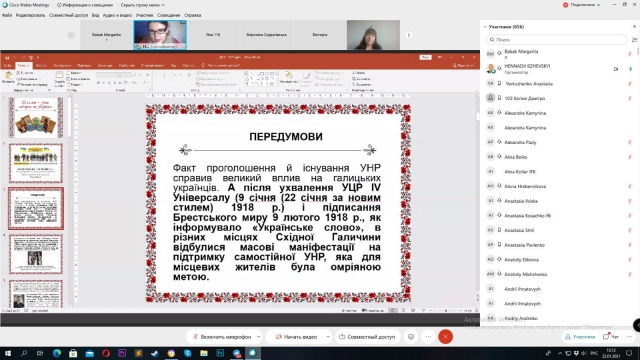Open Task View on the taskbar
This screenshot has height=360, width=640.
(40, 353)
